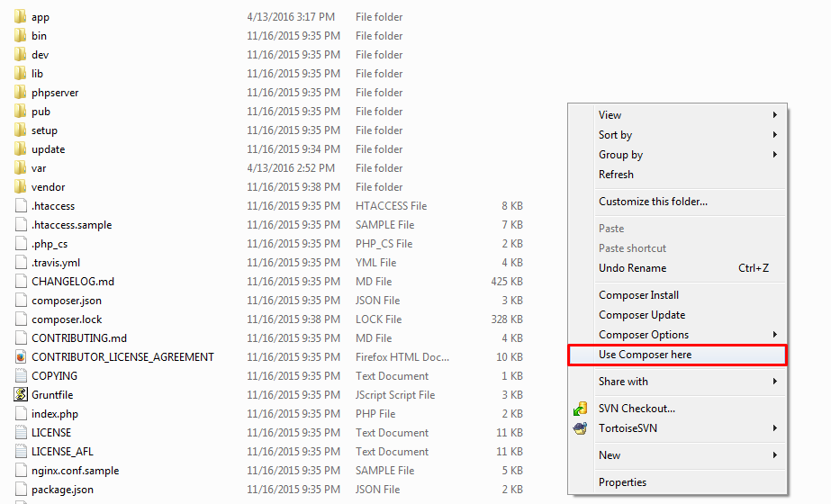
Task: Run Composer Update from the menu
Action: coord(642,315)
